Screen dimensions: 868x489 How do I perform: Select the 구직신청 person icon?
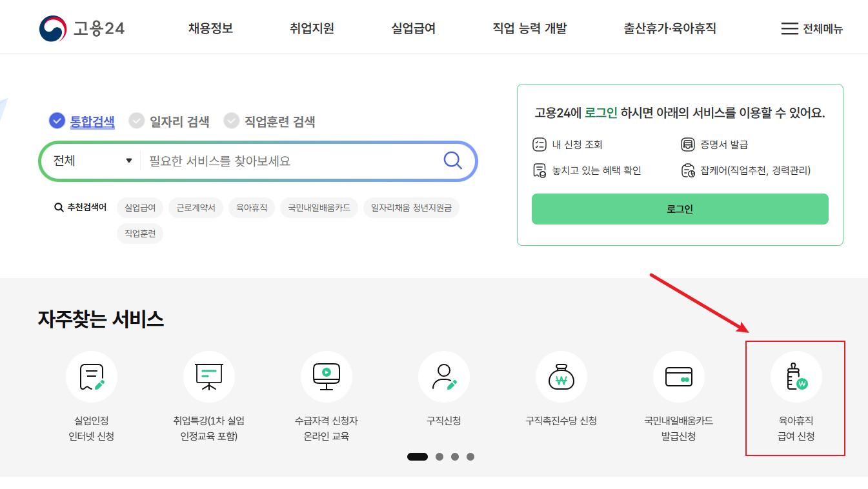(443, 376)
